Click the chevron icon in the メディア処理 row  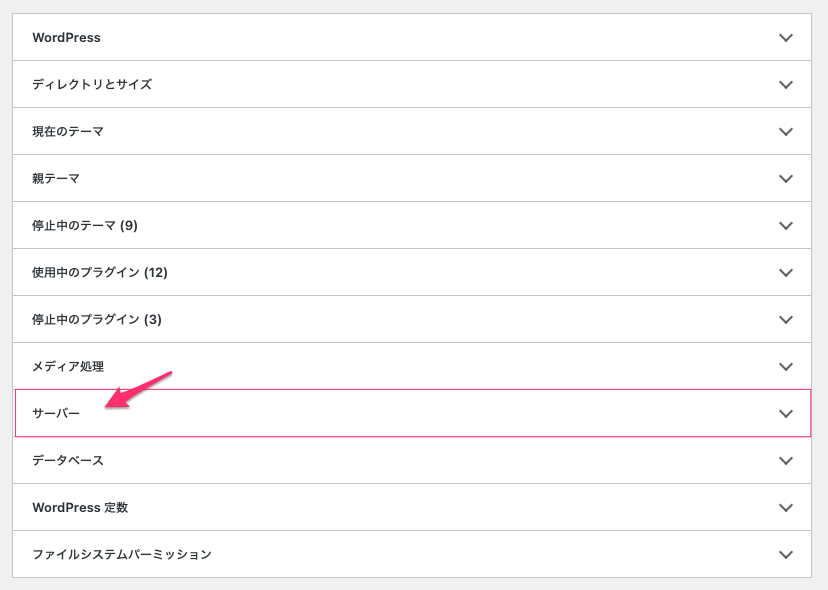pos(786,367)
